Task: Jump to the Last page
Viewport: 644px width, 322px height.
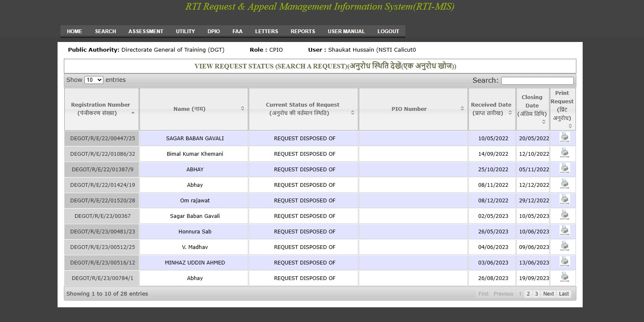Action: tap(564, 294)
